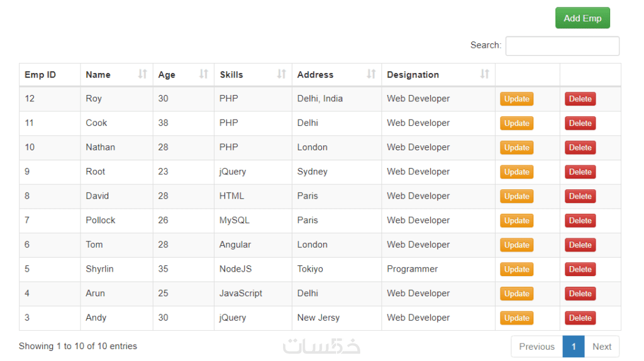Click the sort arrows in Skills column
This screenshot has height=361, width=644.
click(282, 74)
